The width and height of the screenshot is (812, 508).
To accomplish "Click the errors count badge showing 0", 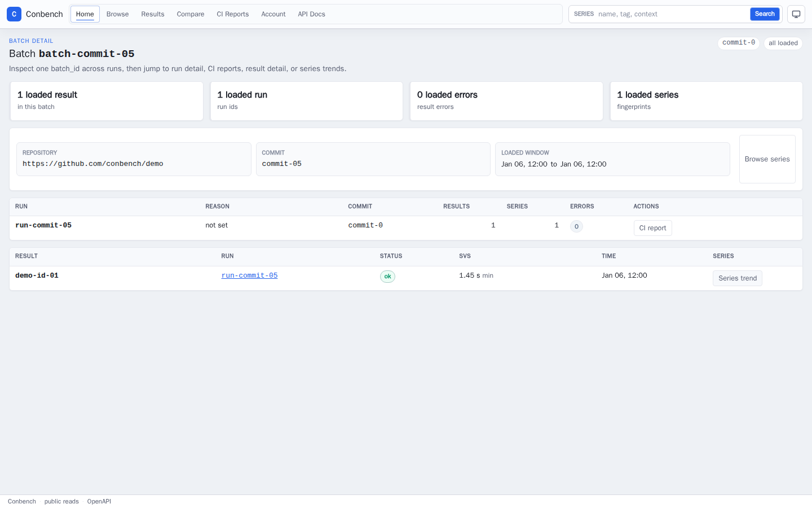I will tap(576, 226).
